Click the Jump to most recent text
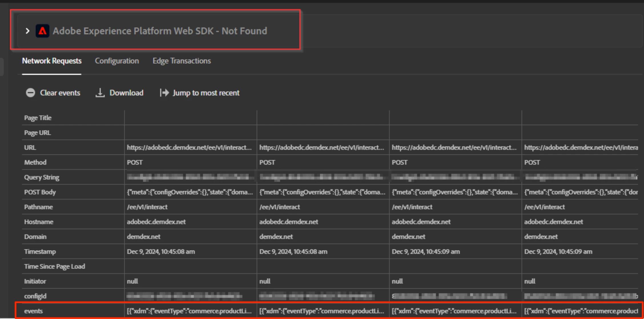This screenshot has width=644, height=319. pos(206,93)
